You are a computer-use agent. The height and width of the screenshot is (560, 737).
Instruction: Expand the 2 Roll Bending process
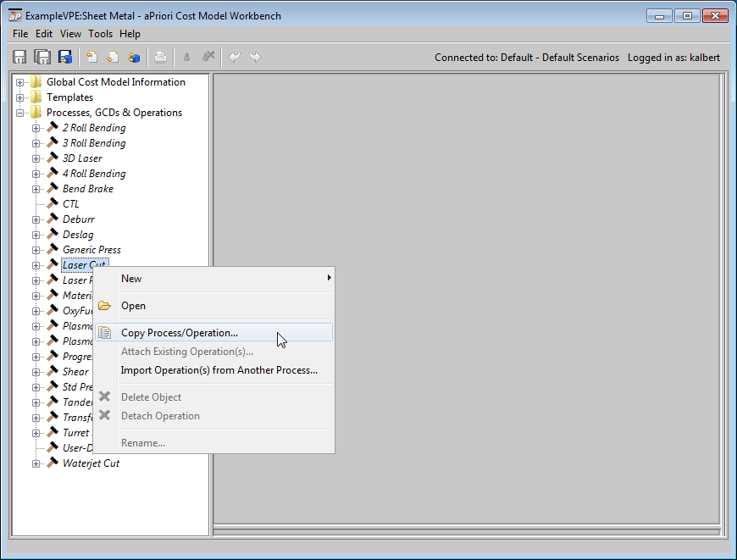coord(36,128)
